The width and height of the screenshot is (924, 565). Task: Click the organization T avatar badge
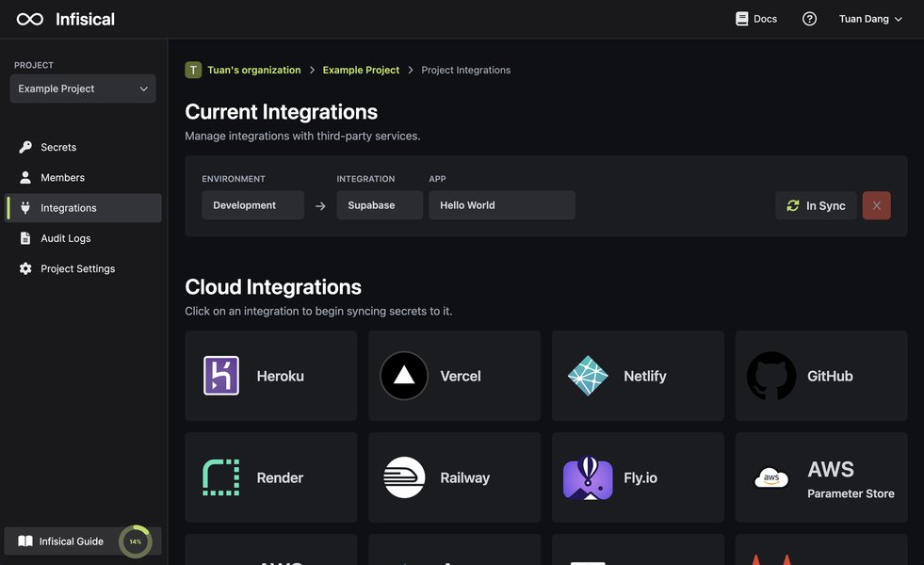point(193,70)
